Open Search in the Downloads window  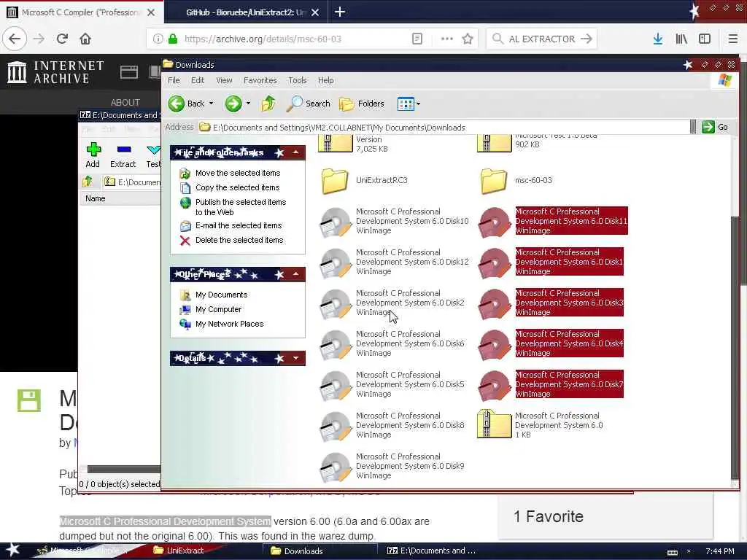(309, 104)
